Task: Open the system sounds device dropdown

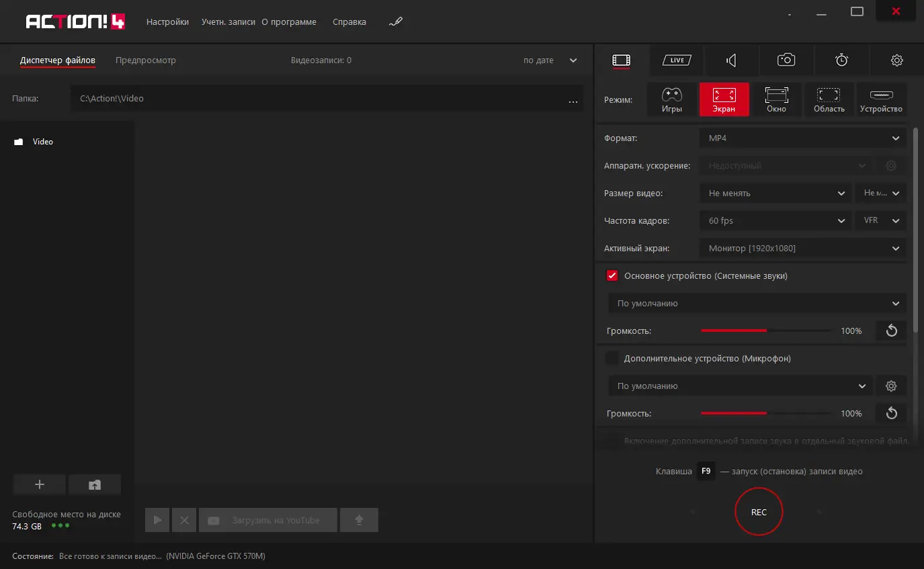Action: pyautogui.click(x=757, y=304)
